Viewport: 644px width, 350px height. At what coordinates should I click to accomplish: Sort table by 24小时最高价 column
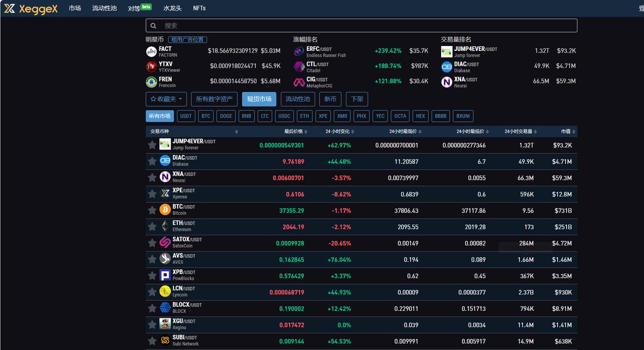click(x=406, y=131)
